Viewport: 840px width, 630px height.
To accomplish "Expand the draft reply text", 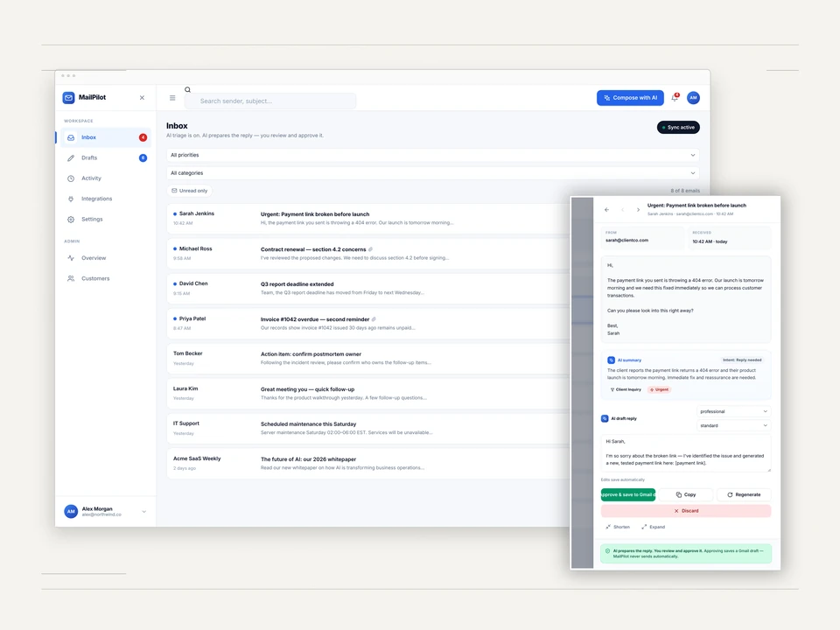I will coord(653,527).
